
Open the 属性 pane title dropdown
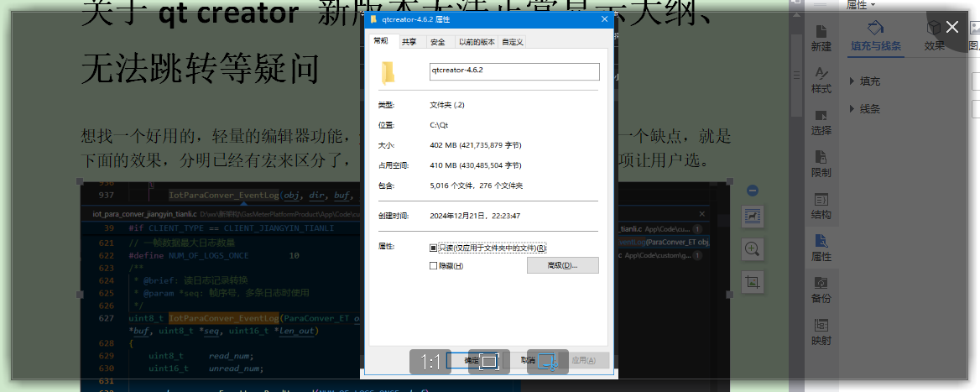861,4
